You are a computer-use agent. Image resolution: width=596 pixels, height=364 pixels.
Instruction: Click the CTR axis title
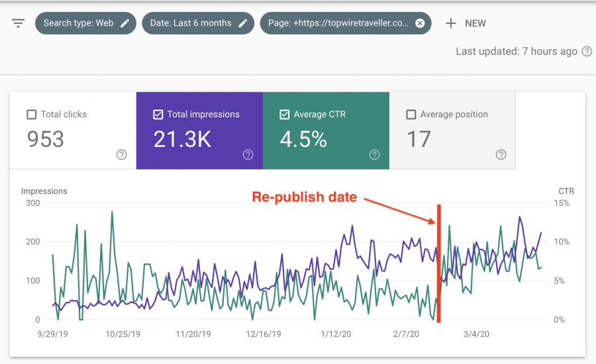(x=566, y=191)
